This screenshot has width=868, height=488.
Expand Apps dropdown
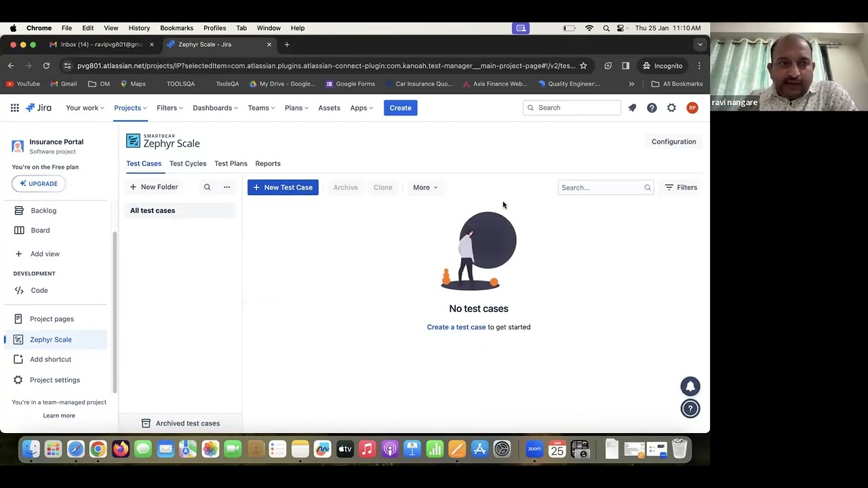(361, 108)
